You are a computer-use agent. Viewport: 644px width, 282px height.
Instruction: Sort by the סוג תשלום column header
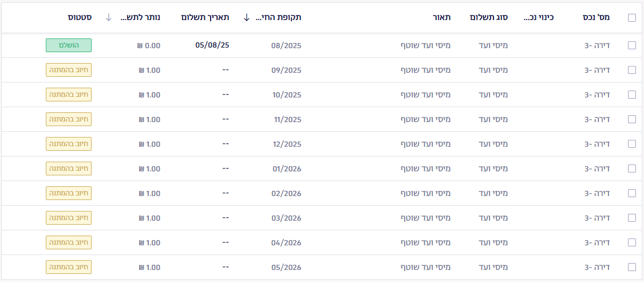click(x=489, y=18)
